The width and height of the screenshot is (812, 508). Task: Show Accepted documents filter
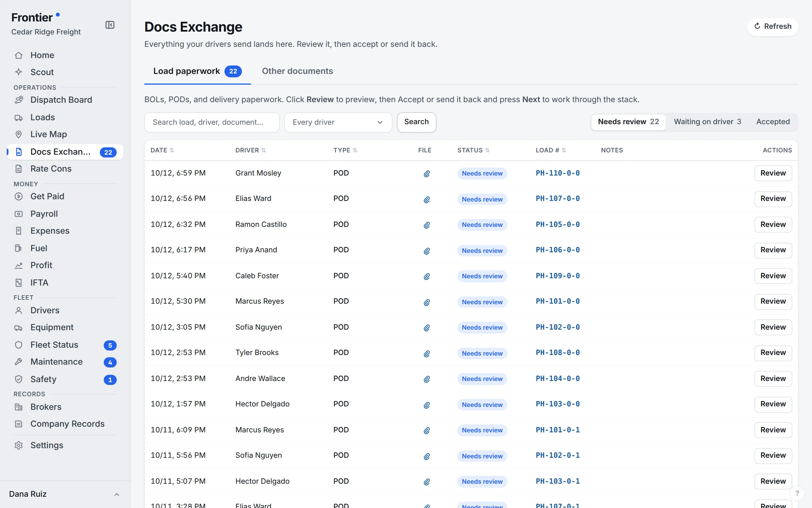point(773,122)
